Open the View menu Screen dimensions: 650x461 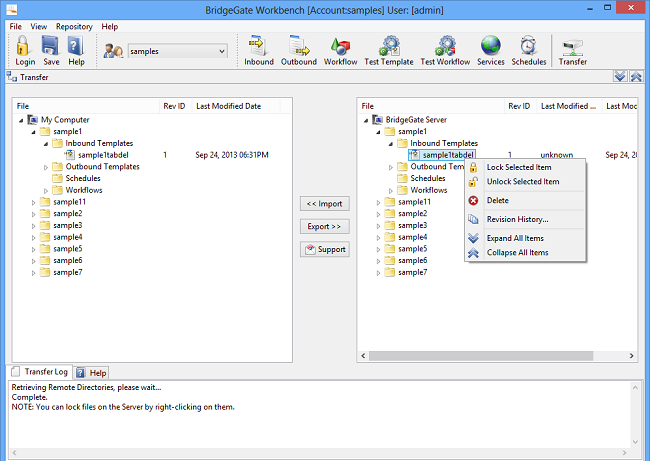(39, 27)
